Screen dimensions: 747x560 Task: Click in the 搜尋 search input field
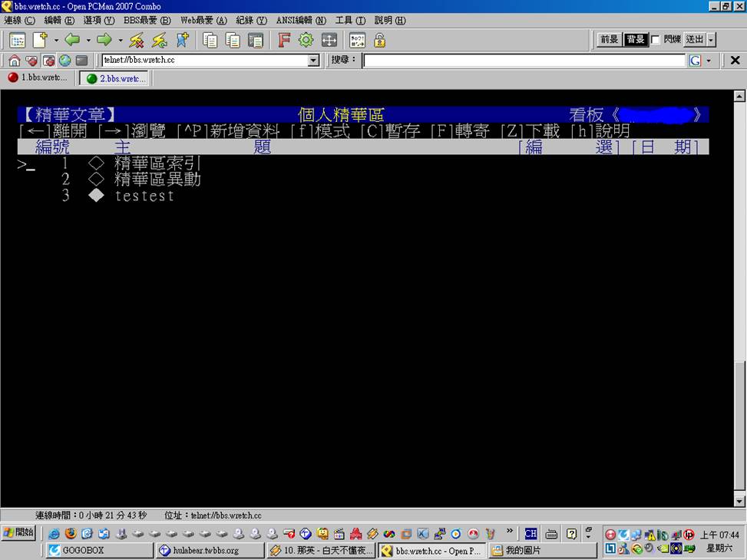click(524, 61)
